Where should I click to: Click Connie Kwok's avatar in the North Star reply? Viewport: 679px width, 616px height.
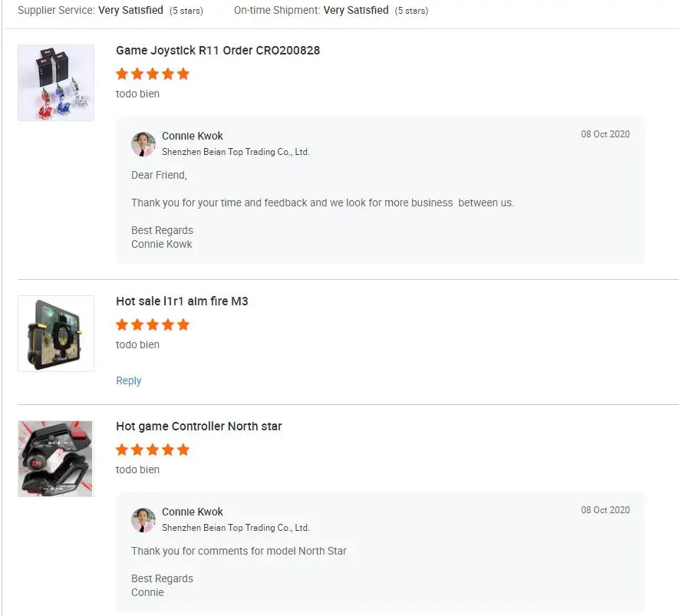pyautogui.click(x=143, y=519)
